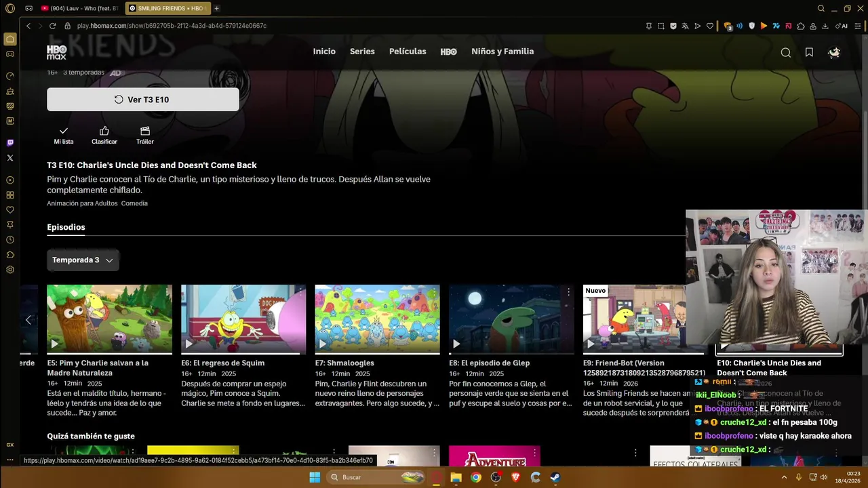Open Adventure Time recommendation thumbnail
Screen dimensions: 868x488
tap(494, 455)
